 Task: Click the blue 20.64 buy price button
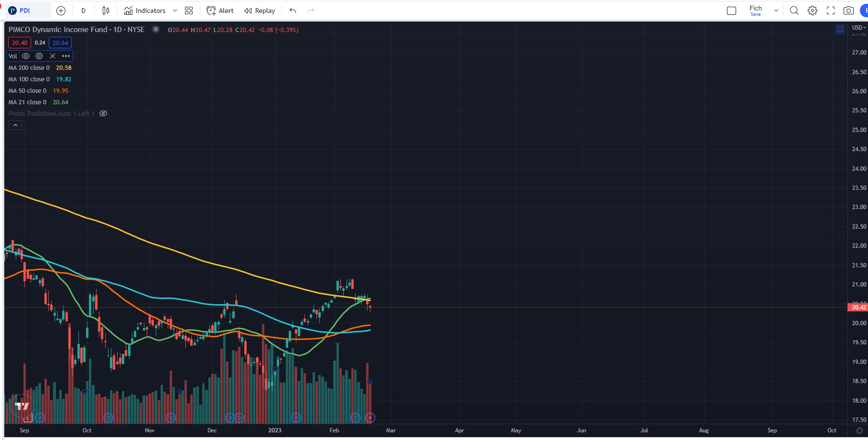[60, 43]
